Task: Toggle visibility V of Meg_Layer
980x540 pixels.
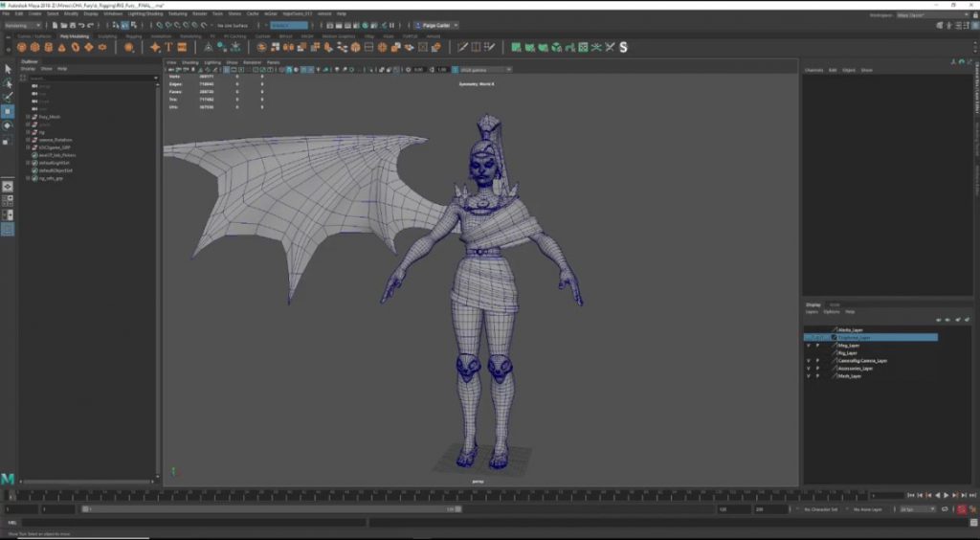Action: [x=808, y=345]
